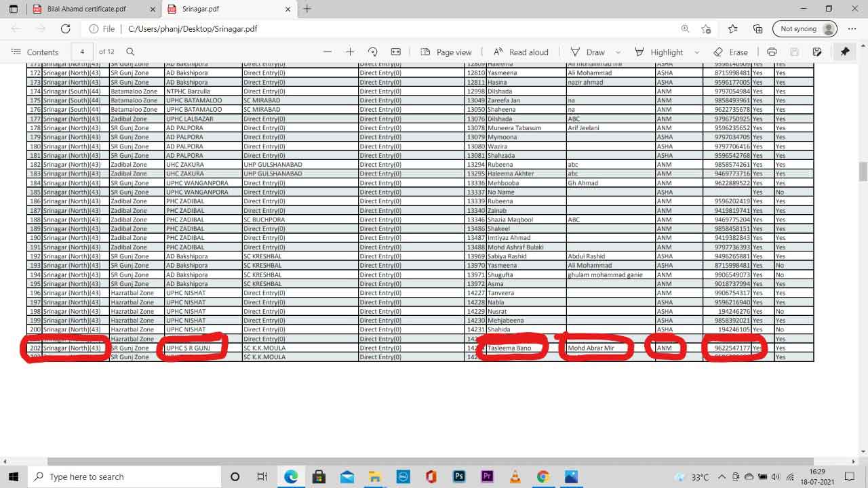Click the Not syncing profile button

point(804,29)
